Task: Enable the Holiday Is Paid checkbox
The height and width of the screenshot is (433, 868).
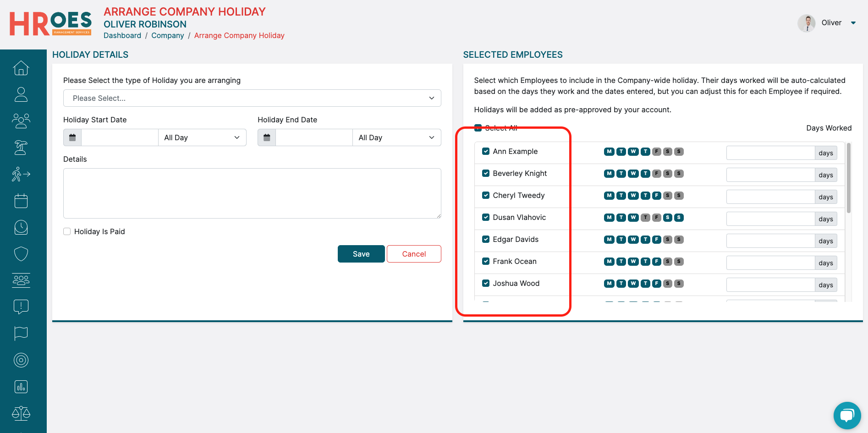Action: (x=67, y=231)
